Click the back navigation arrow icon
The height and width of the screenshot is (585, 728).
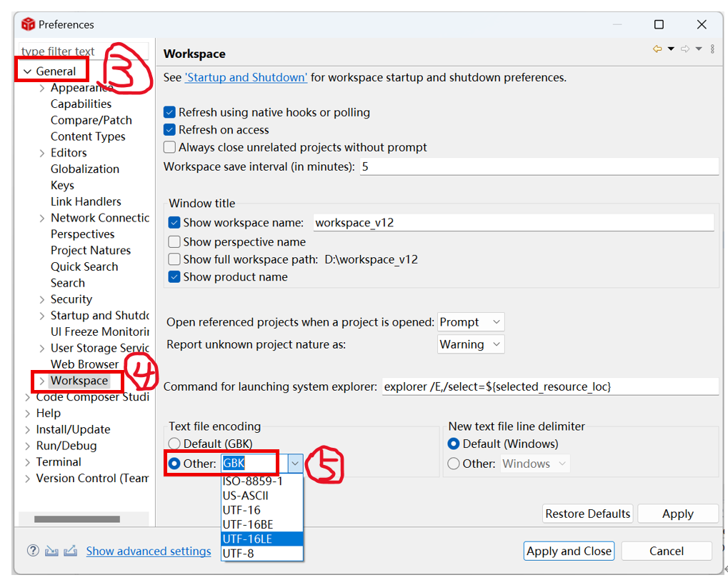click(657, 49)
